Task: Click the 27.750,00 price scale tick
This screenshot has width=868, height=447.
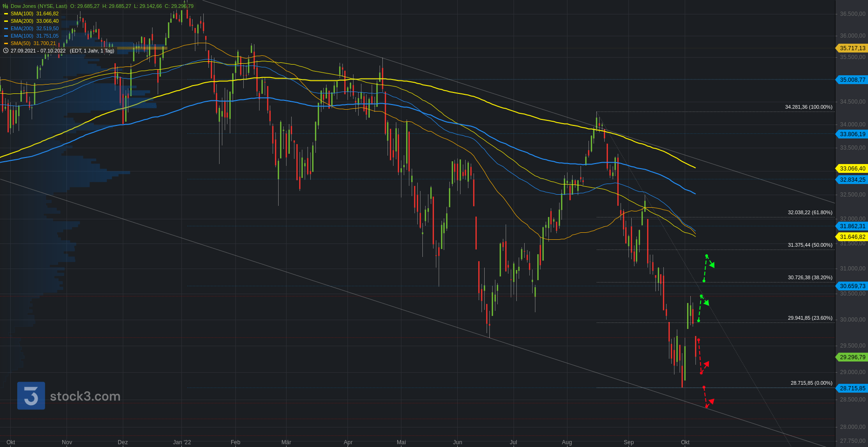Action: pyautogui.click(x=853, y=441)
